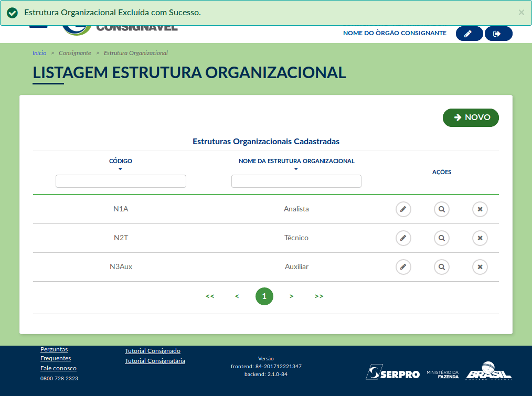
Task: Delete the N1A Analista row
Action: pyautogui.click(x=480, y=209)
